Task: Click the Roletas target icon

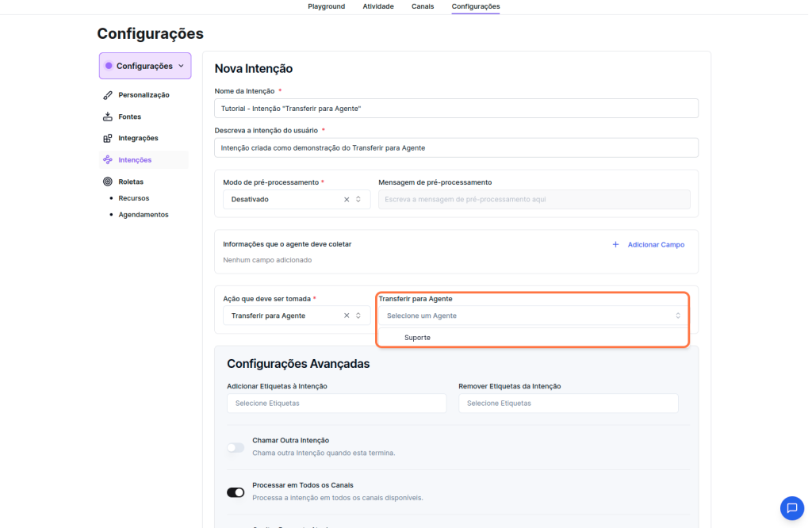Action: pos(108,182)
